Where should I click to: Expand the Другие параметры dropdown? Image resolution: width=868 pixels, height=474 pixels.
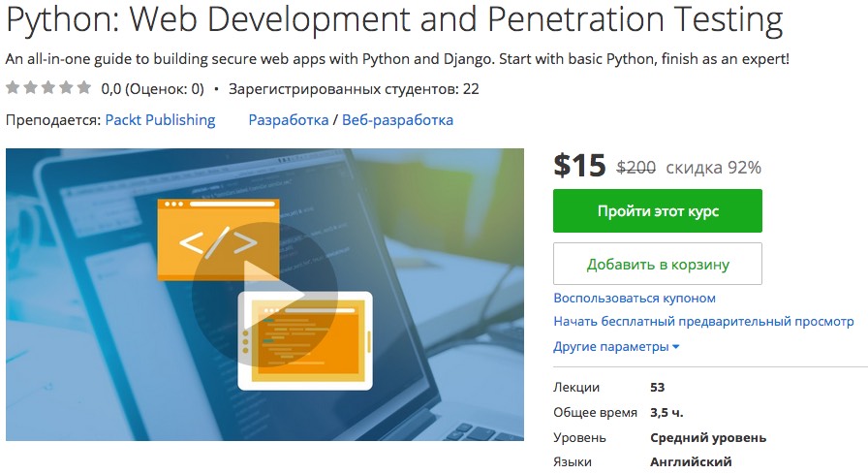[617, 346]
